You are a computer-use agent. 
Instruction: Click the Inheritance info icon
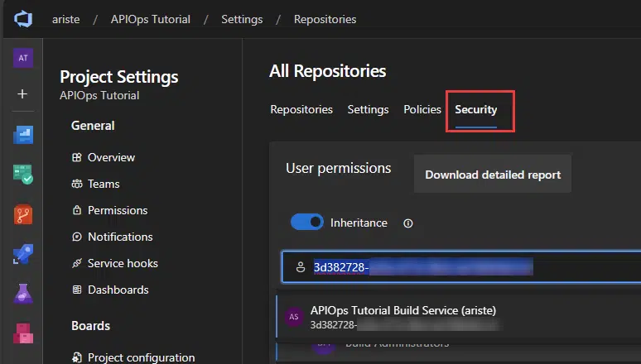point(408,223)
